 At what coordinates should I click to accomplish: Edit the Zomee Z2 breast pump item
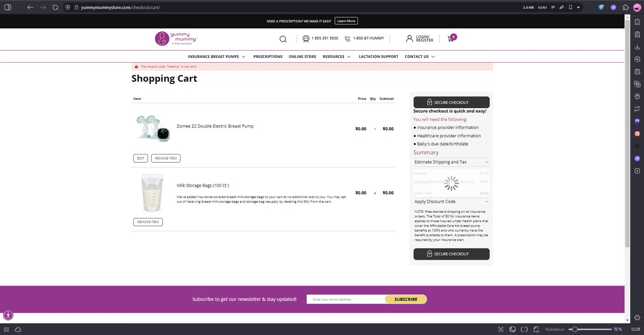point(141,158)
